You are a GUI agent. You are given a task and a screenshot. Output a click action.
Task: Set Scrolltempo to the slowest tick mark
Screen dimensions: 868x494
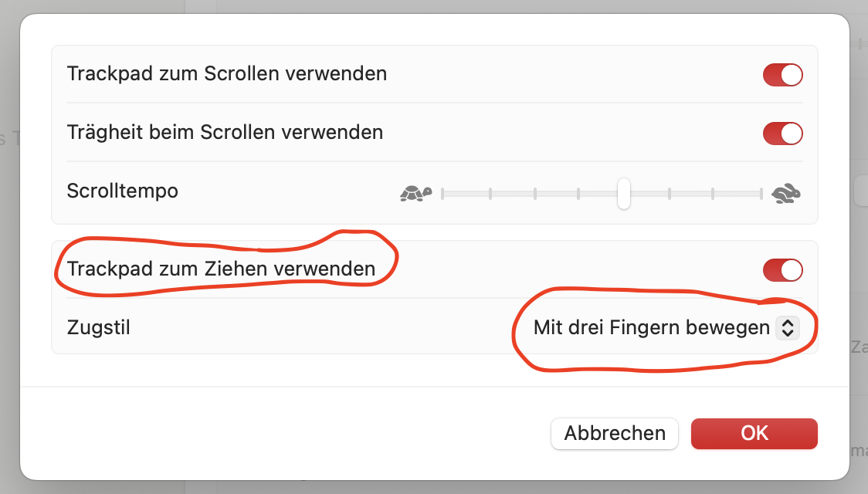click(442, 193)
